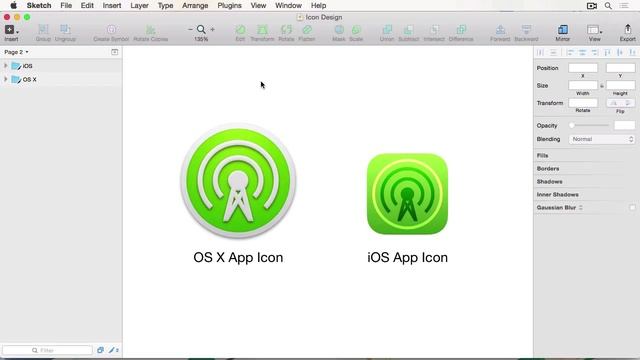This screenshot has width=640, height=360.
Task: Click the align right edges icon
Action: [595, 52]
